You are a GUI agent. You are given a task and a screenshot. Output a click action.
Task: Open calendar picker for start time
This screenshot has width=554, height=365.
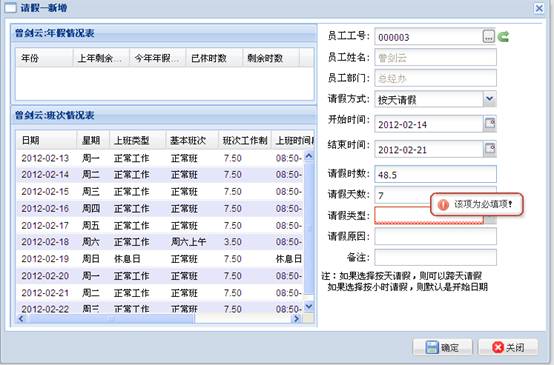point(490,124)
